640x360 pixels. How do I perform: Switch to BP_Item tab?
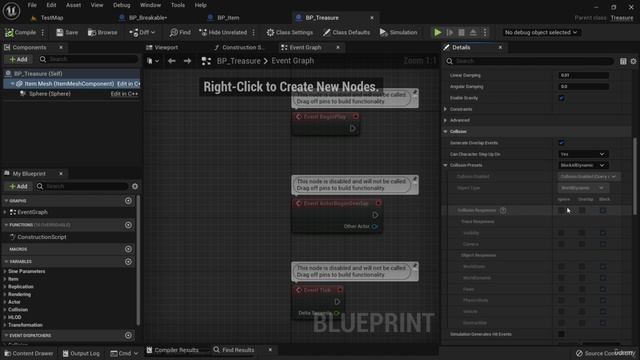point(228,18)
